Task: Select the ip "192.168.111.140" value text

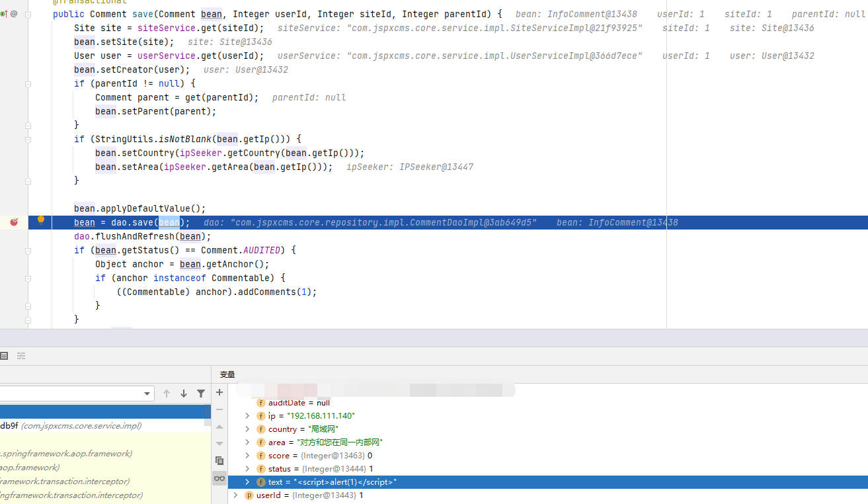Action: coord(320,416)
